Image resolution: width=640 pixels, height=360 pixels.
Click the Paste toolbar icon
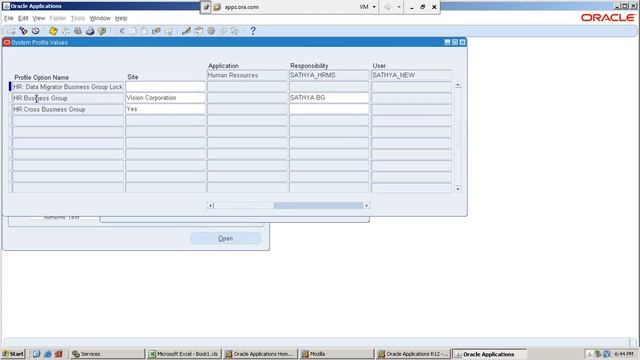point(144,31)
